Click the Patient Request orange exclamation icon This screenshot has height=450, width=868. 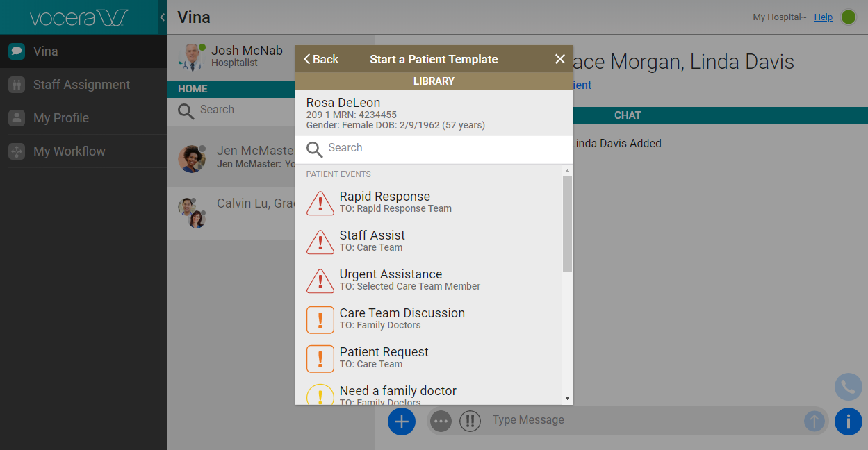click(320, 358)
